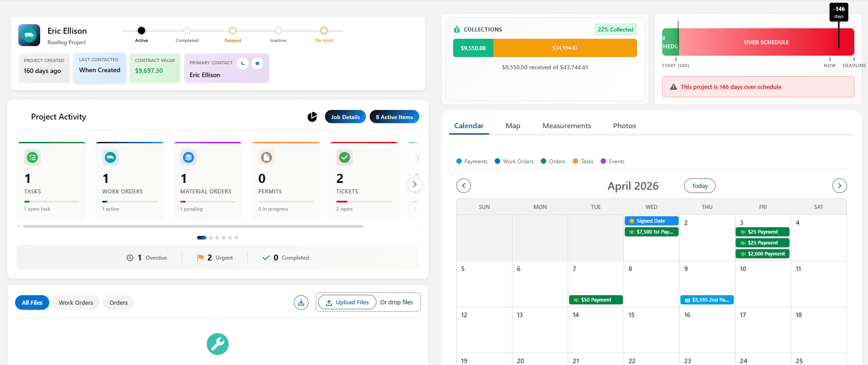Advance activity cards with right chevron
This screenshot has width=868, height=365.
click(x=414, y=184)
